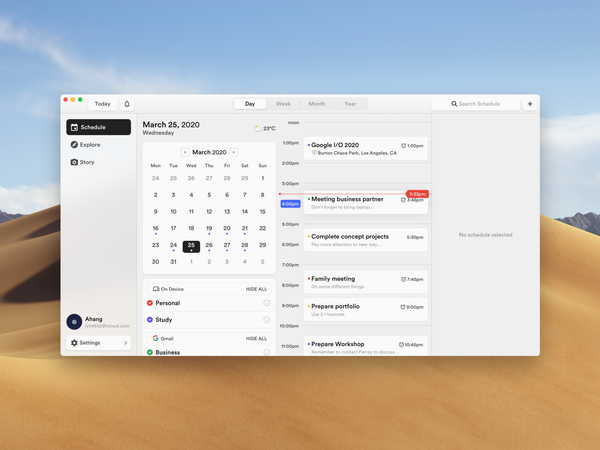Click the On Device laptop icon
The height and width of the screenshot is (450, 600).
tap(156, 289)
